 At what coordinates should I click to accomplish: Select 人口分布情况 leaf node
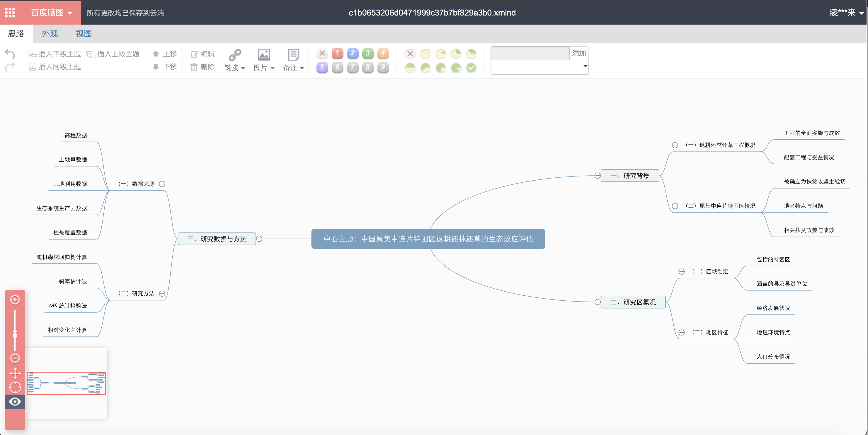(773, 357)
